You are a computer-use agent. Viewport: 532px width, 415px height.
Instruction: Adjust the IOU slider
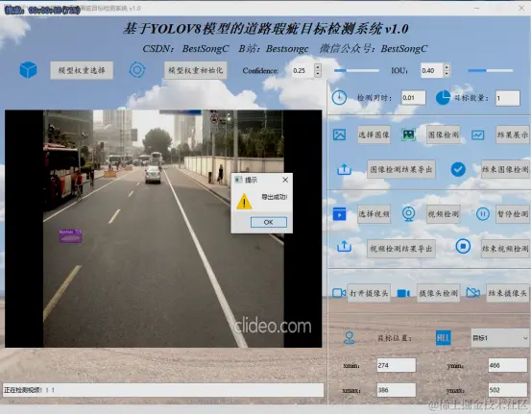tap(491, 70)
